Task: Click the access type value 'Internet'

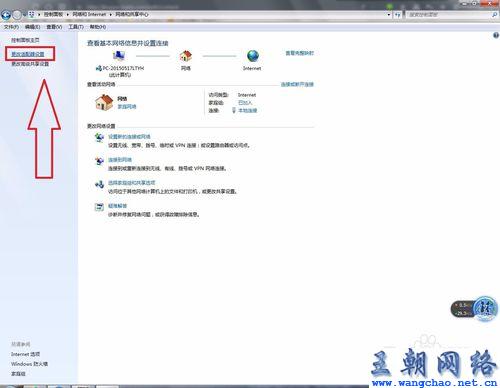Action: point(247,95)
